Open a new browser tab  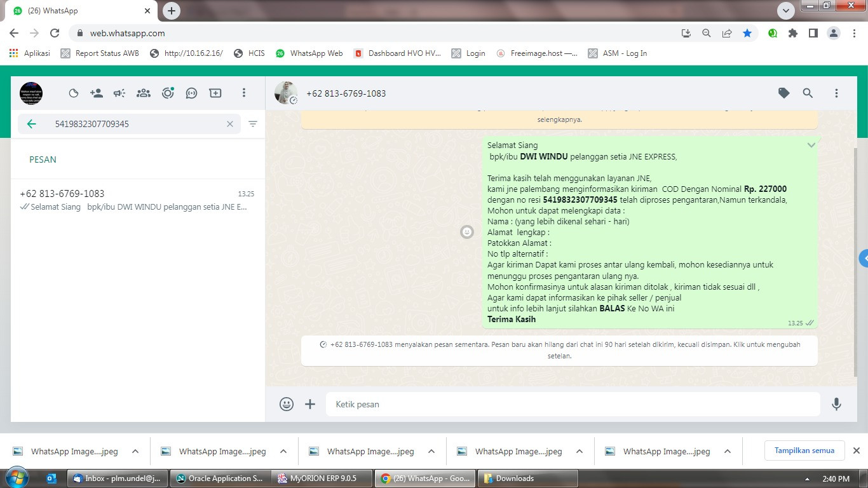171,11
